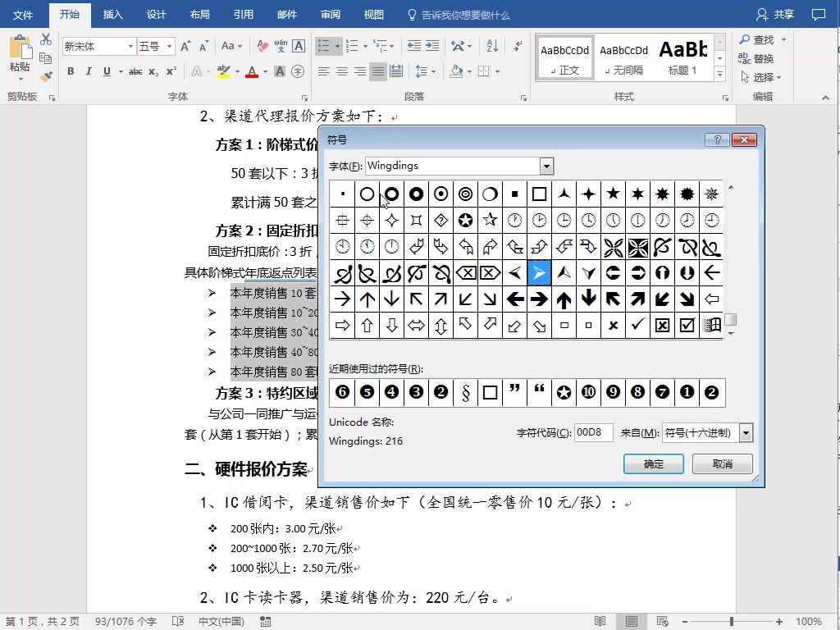Toggle Justify paragraph alignment

tap(377, 72)
